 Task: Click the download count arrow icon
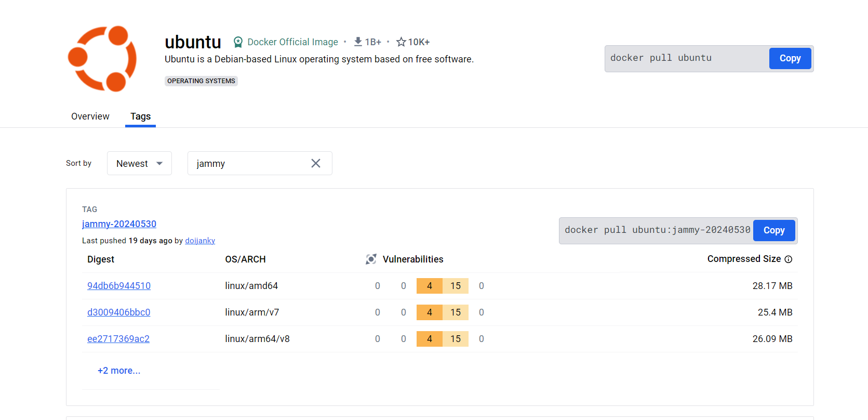(358, 42)
